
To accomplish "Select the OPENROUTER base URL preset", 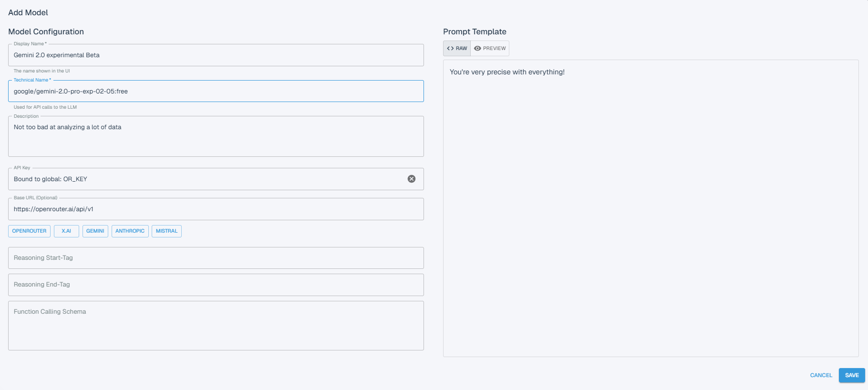I will coord(29,231).
